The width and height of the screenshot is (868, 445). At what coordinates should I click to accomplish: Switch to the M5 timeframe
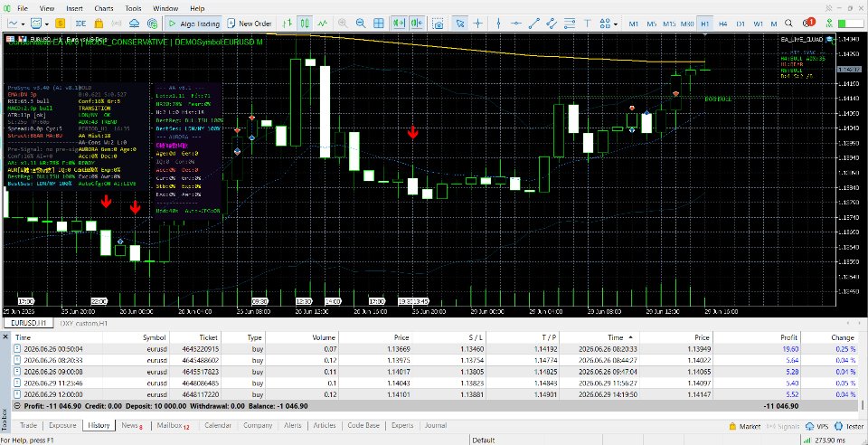click(652, 24)
